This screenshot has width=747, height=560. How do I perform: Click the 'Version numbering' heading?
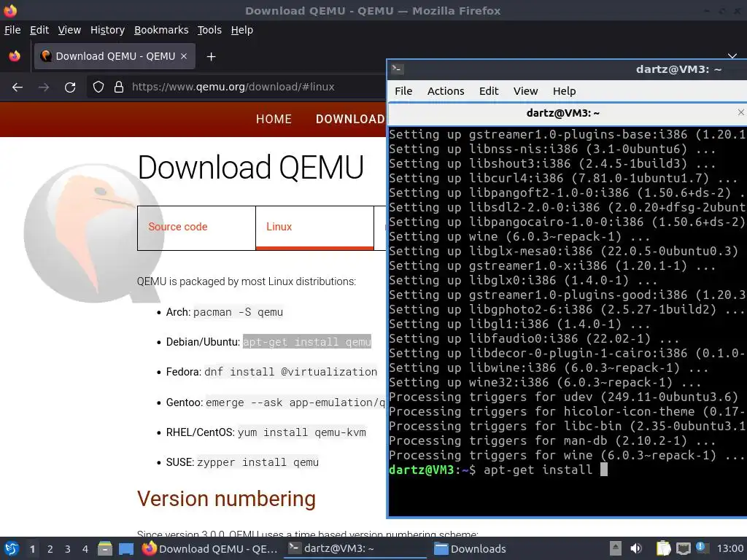[x=226, y=499]
